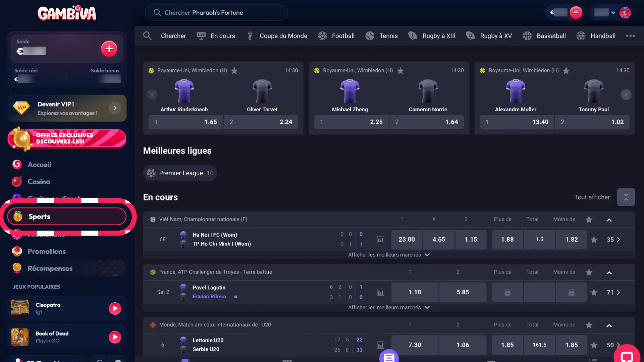Image resolution: width=644 pixels, height=362 pixels.
Task: Collapse Match amicaux U20 section
Action: click(x=609, y=325)
